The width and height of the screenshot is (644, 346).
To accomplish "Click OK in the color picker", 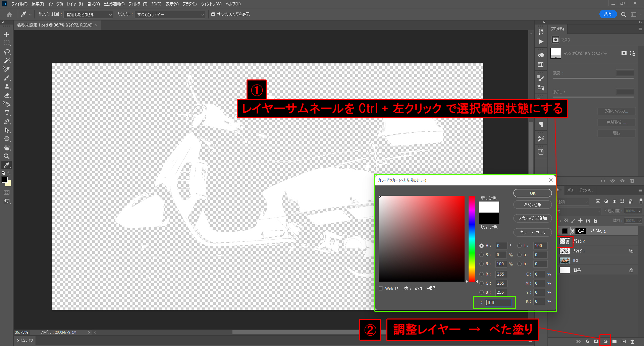I will click(532, 193).
